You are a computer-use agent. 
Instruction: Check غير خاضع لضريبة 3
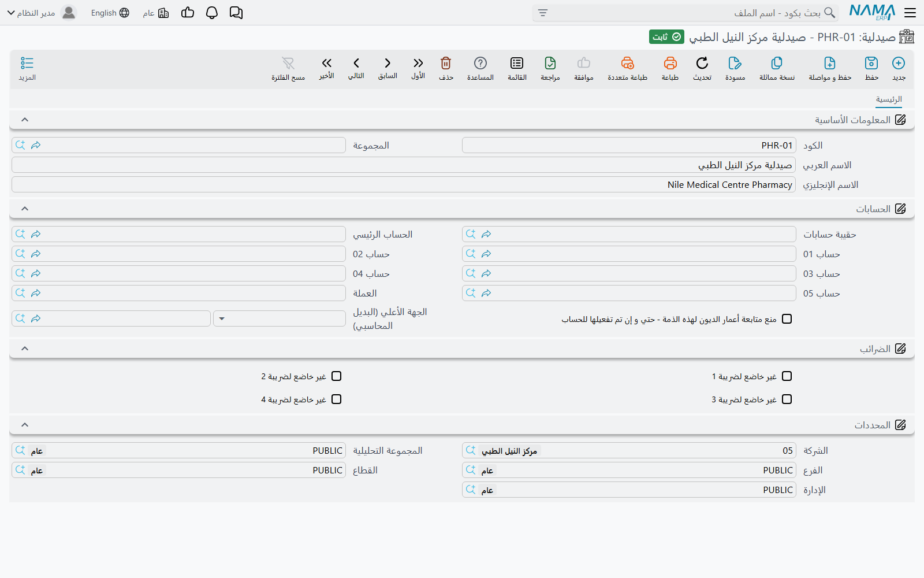click(x=787, y=399)
